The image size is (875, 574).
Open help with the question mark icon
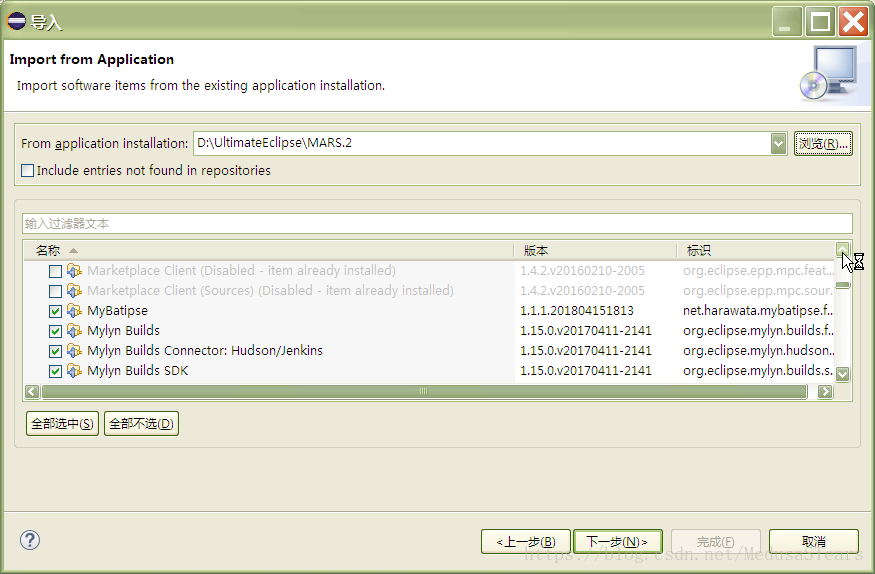30,540
